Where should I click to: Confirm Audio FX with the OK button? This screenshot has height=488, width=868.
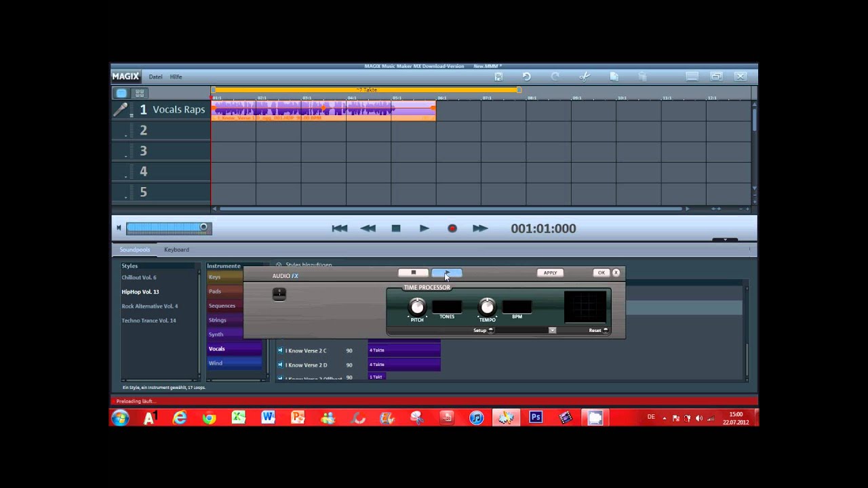coord(601,272)
